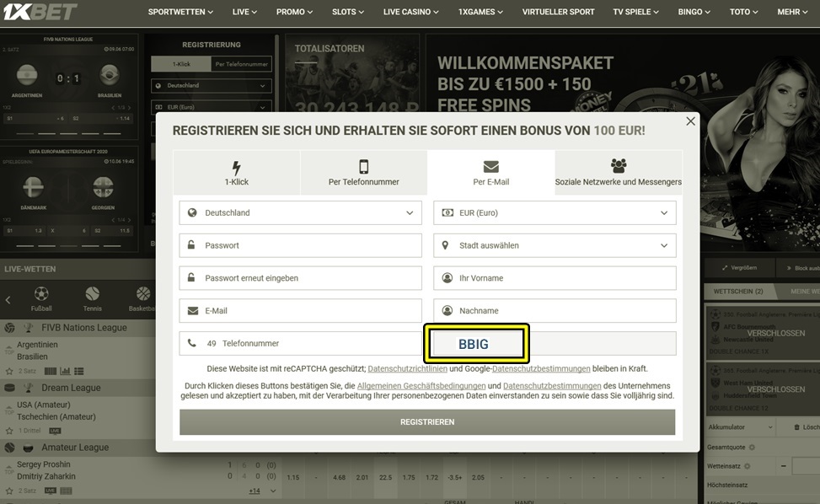Open Google Datenschutzbestimmungen link
The width and height of the screenshot is (820, 504).
coord(541,368)
